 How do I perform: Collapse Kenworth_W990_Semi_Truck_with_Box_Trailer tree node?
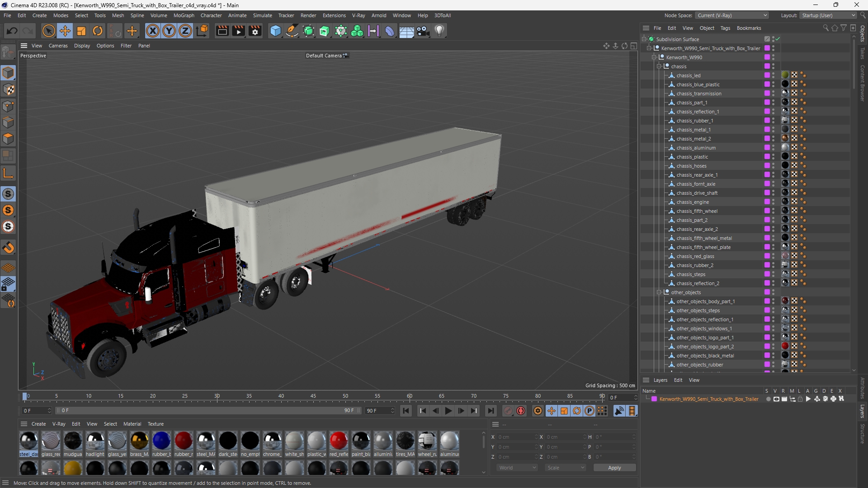pyautogui.click(x=649, y=48)
